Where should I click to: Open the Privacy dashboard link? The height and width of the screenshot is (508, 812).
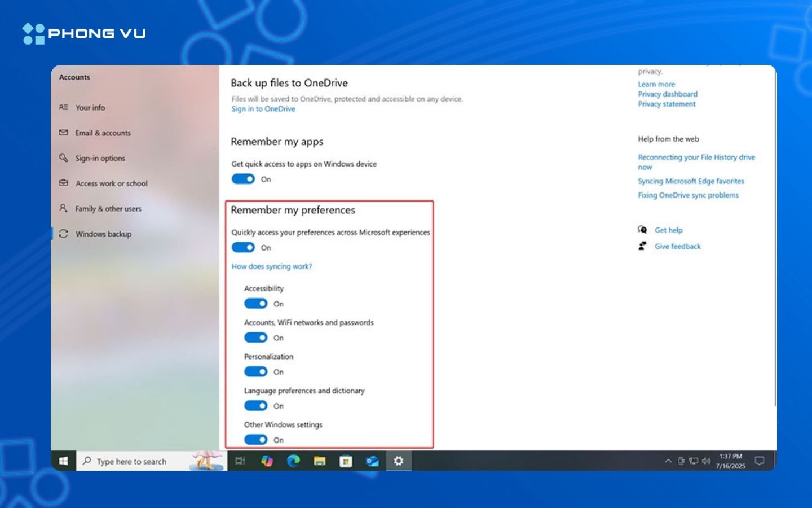[x=668, y=94]
